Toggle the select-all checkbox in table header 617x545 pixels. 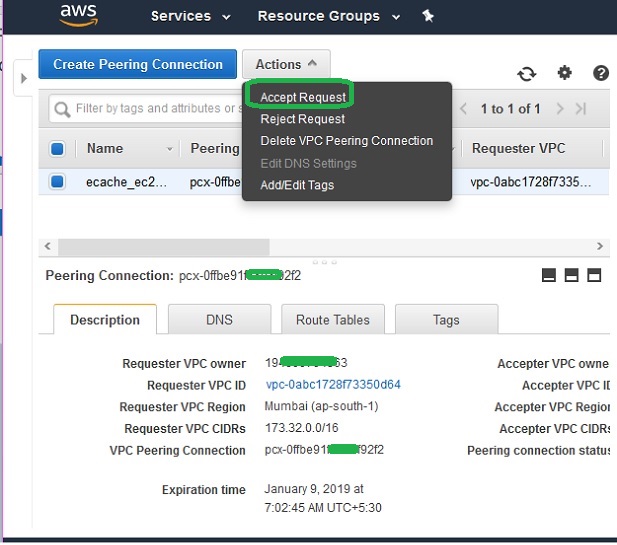click(58, 149)
